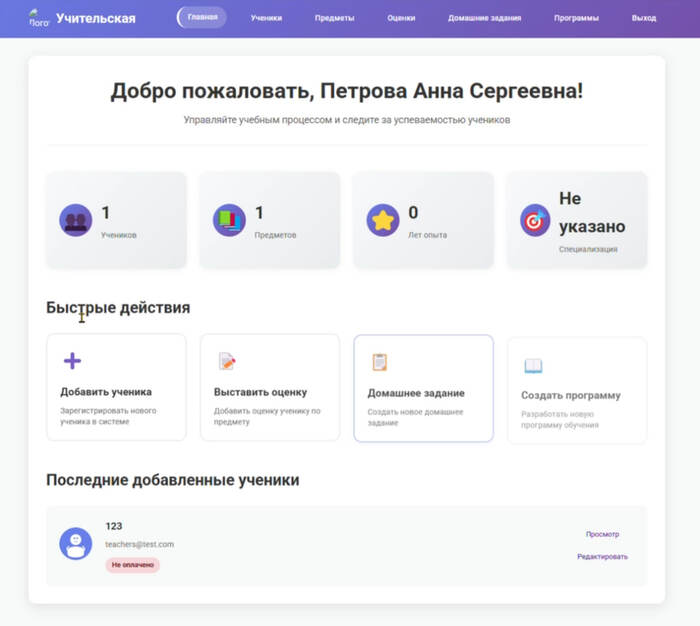This screenshot has height=626, width=700.
Task: Click the Лет опыта label
Action: (427, 235)
